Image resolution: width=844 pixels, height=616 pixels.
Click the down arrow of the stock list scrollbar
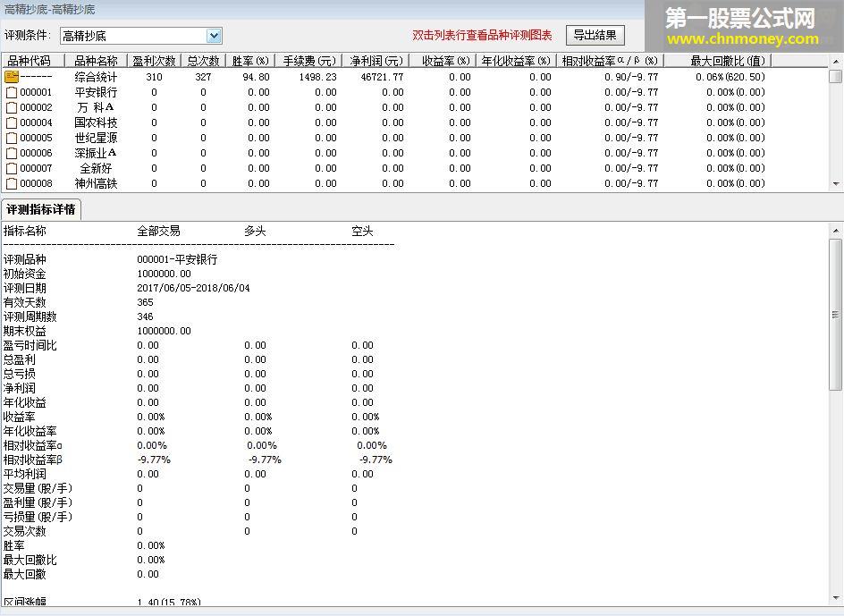click(x=835, y=184)
